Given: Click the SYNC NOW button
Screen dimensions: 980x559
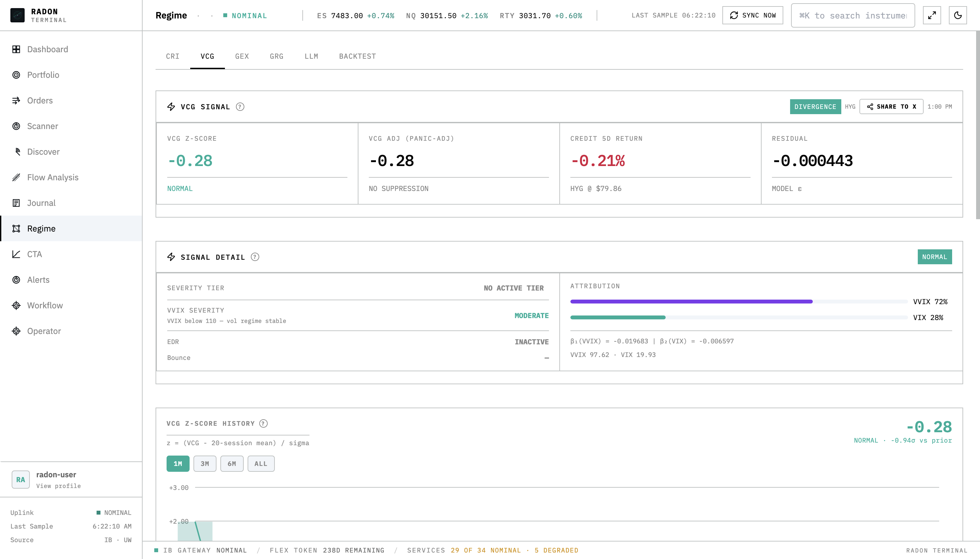Looking at the screenshot, I should point(752,15).
